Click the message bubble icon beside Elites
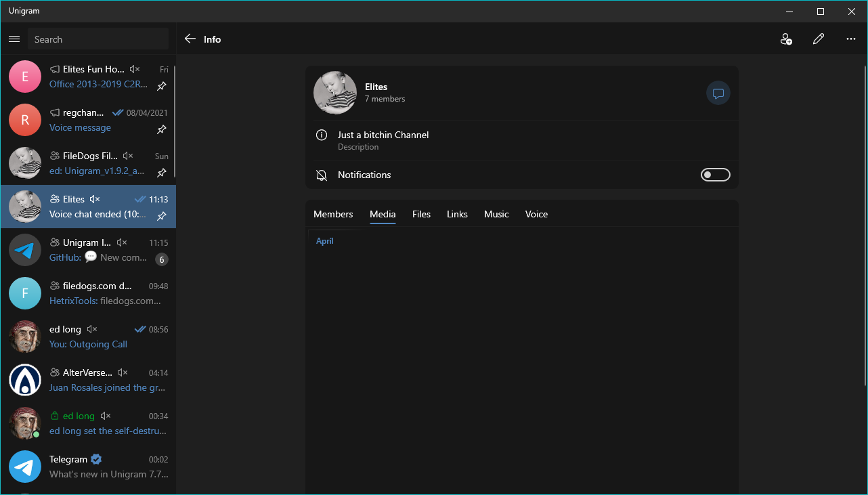 tap(718, 93)
